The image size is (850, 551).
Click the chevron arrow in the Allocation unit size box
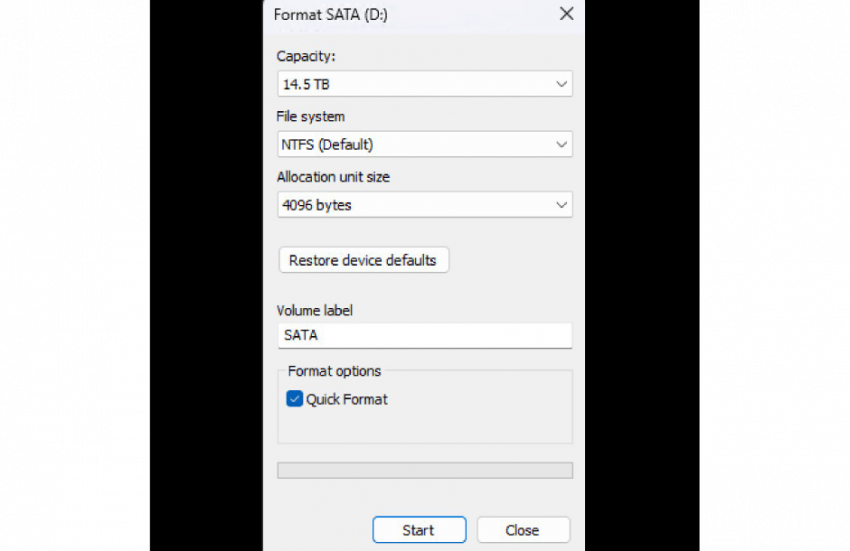pos(561,206)
